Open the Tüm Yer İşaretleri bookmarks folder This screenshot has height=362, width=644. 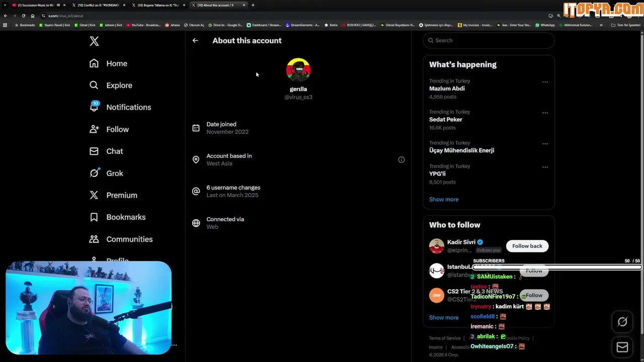(626, 25)
